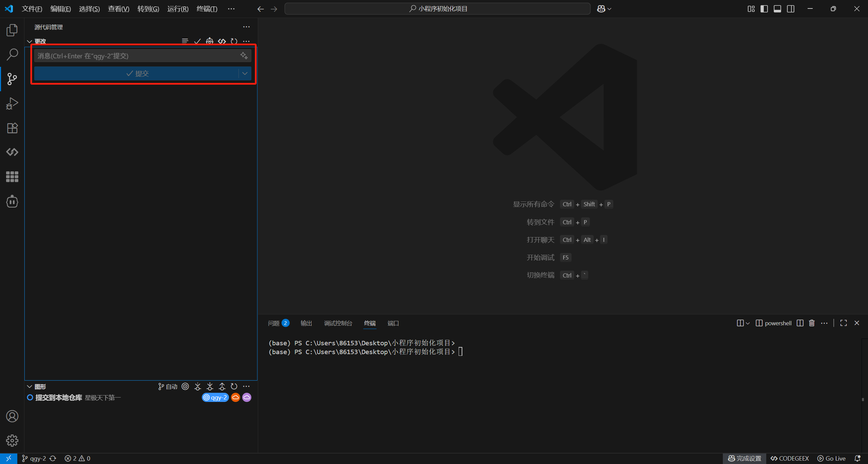
Task: Open the robot assistant activity bar icon
Action: coord(12,201)
